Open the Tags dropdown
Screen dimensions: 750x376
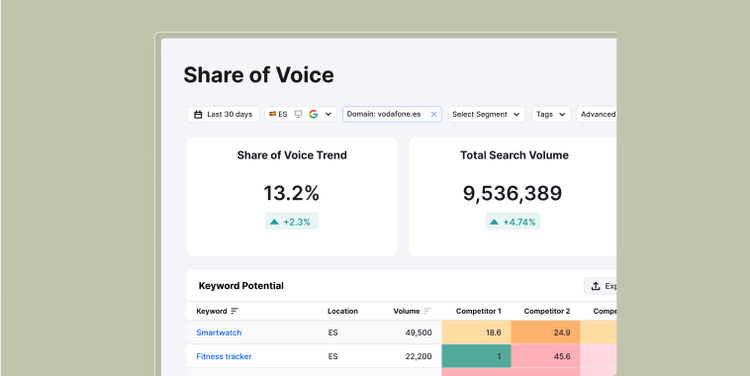551,114
